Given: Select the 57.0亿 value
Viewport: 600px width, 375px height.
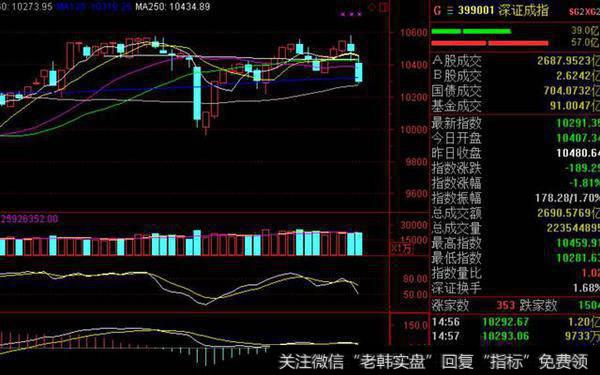Looking at the screenshot, I should pos(585,42).
